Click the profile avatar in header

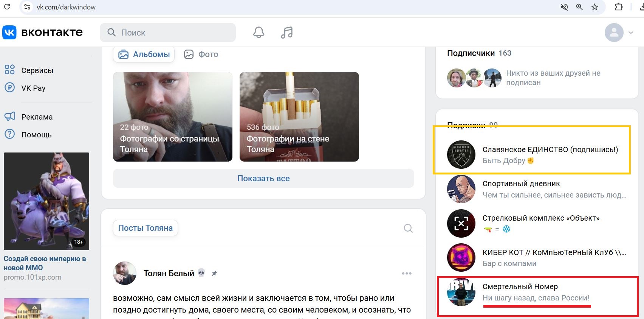pos(614,33)
